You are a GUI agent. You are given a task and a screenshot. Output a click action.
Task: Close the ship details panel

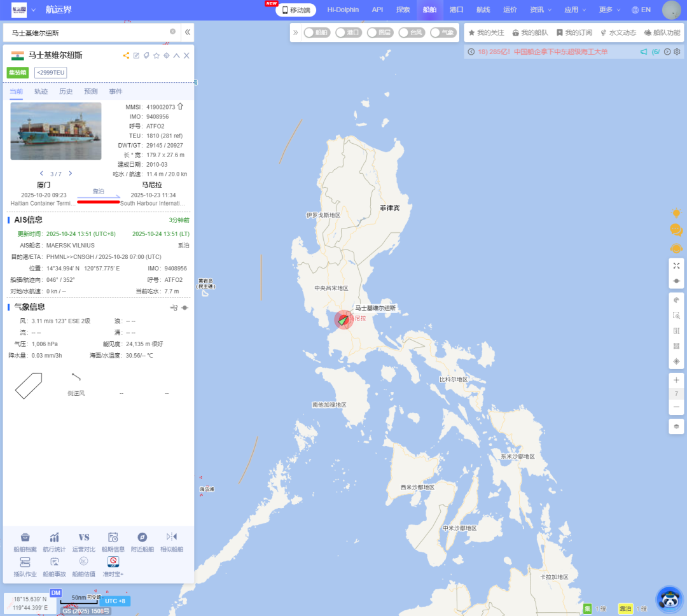click(186, 55)
